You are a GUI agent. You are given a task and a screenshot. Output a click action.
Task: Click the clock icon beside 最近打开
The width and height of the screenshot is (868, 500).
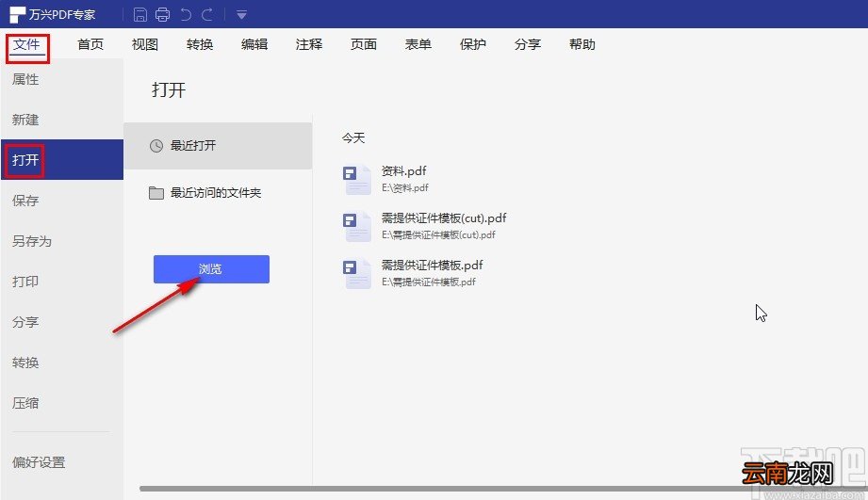click(x=156, y=145)
